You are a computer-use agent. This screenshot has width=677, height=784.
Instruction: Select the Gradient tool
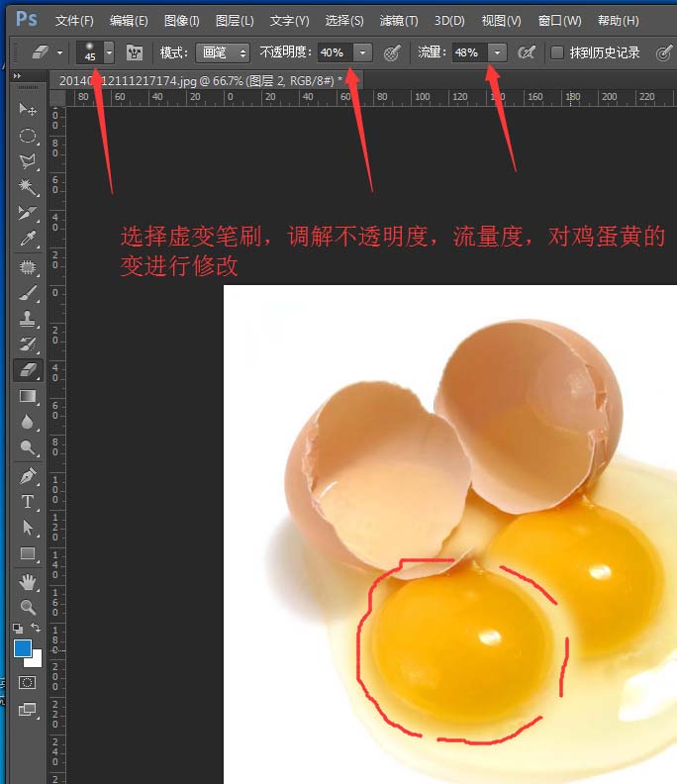[28, 397]
